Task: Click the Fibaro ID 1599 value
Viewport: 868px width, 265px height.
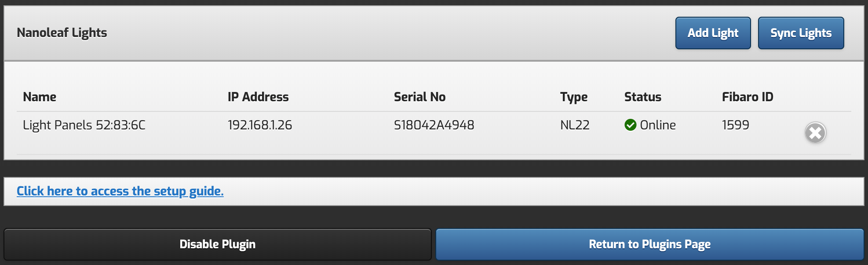Action: tap(735, 125)
